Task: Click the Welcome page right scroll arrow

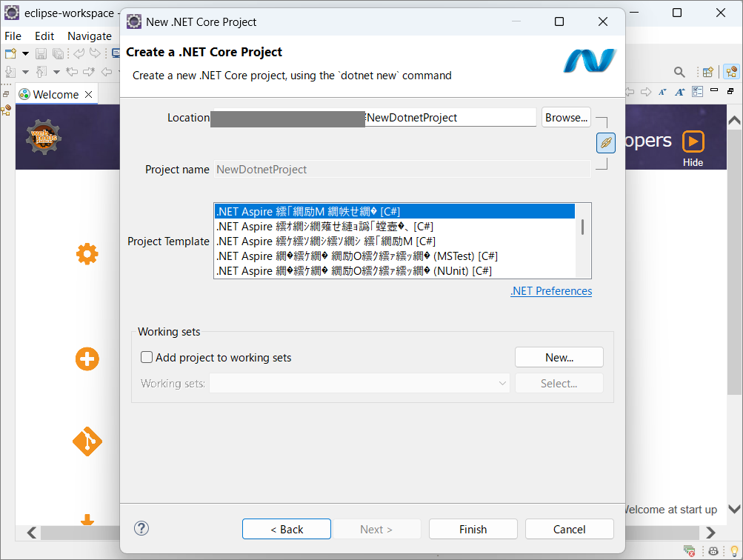Action: pyautogui.click(x=710, y=533)
